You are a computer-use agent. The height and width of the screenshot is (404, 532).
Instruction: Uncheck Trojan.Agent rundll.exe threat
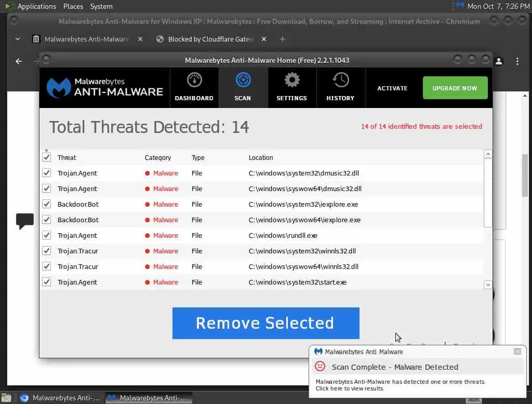pyautogui.click(x=46, y=235)
